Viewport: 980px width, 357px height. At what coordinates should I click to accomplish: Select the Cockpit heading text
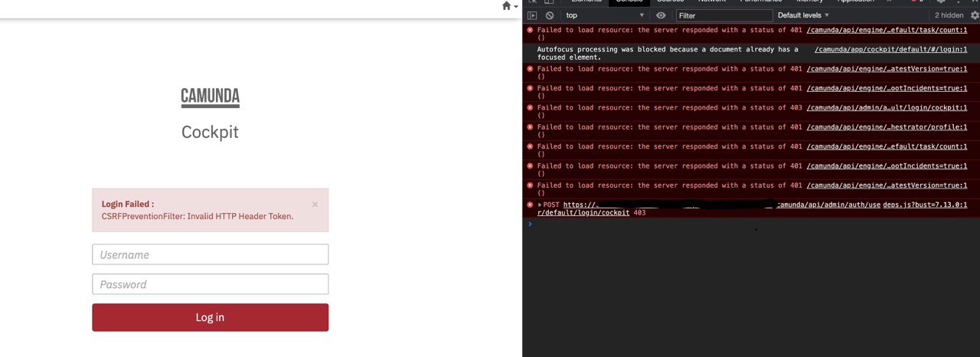[x=210, y=132]
